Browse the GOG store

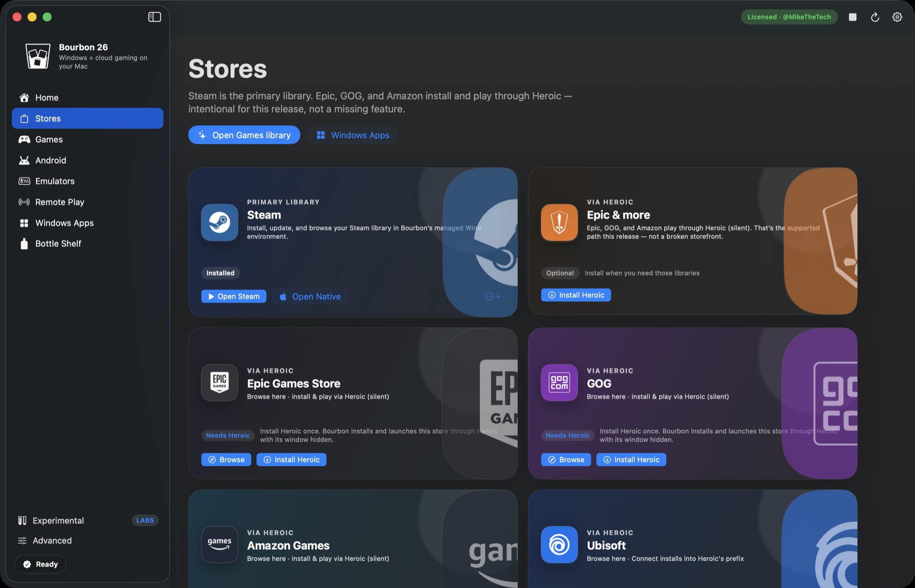tap(566, 459)
